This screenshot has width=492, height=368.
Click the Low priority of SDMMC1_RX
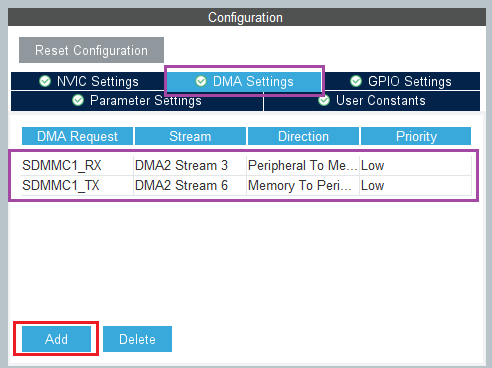415,165
